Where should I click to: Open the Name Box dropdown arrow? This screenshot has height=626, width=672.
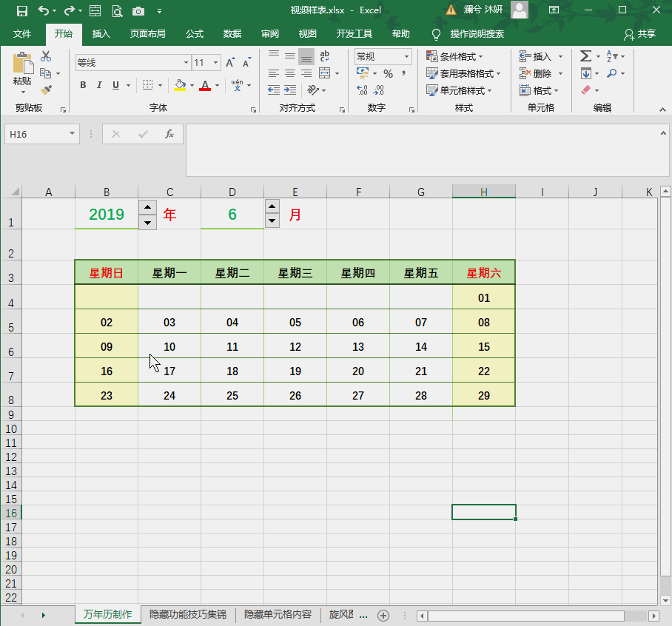[x=72, y=134]
